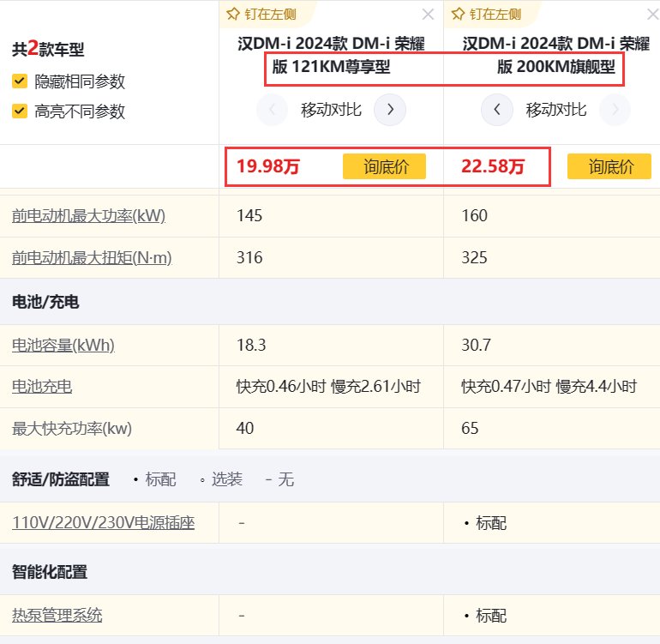Click left arrow under the 121KM尊享型 model
Screen dimensions: 660x644
coord(273,110)
